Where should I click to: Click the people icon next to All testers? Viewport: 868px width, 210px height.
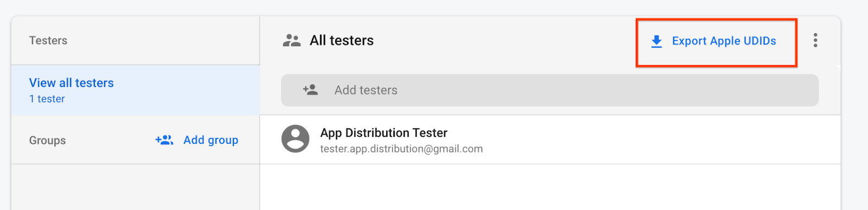[x=292, y=41]
